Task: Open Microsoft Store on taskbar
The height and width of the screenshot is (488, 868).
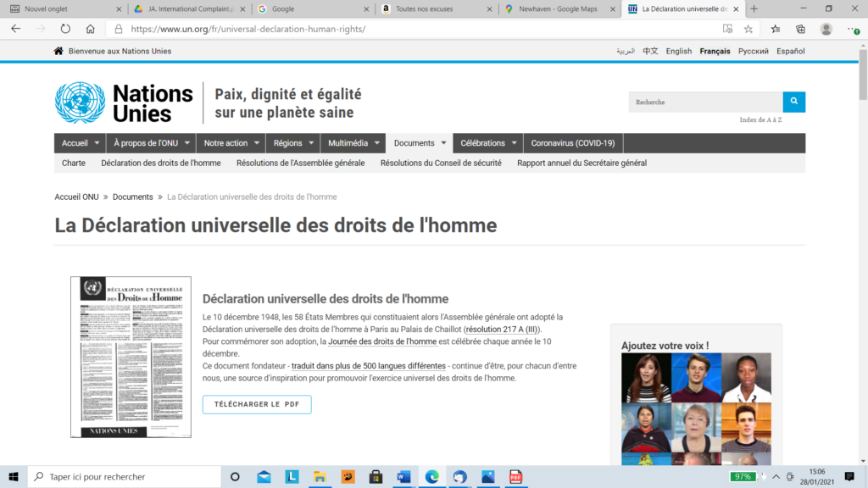Action: [x=376, y=476]
